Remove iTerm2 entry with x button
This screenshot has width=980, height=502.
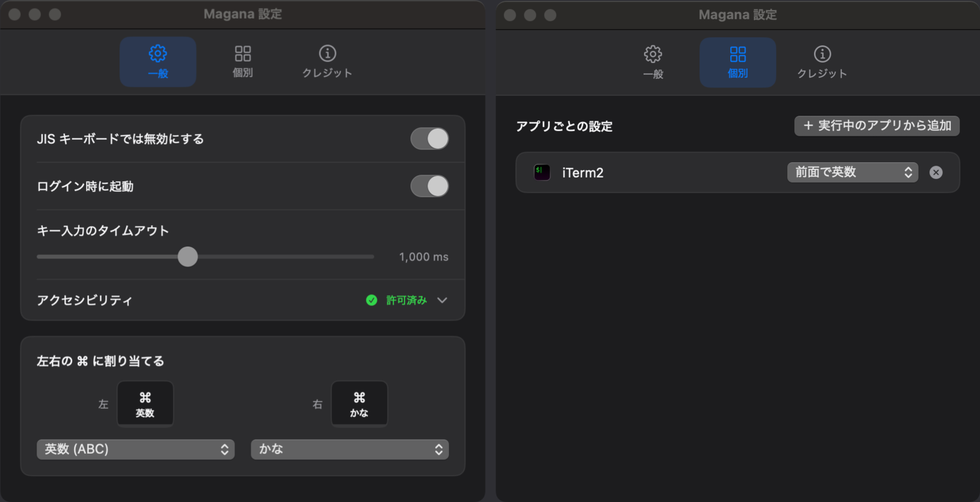coord(936,172)
